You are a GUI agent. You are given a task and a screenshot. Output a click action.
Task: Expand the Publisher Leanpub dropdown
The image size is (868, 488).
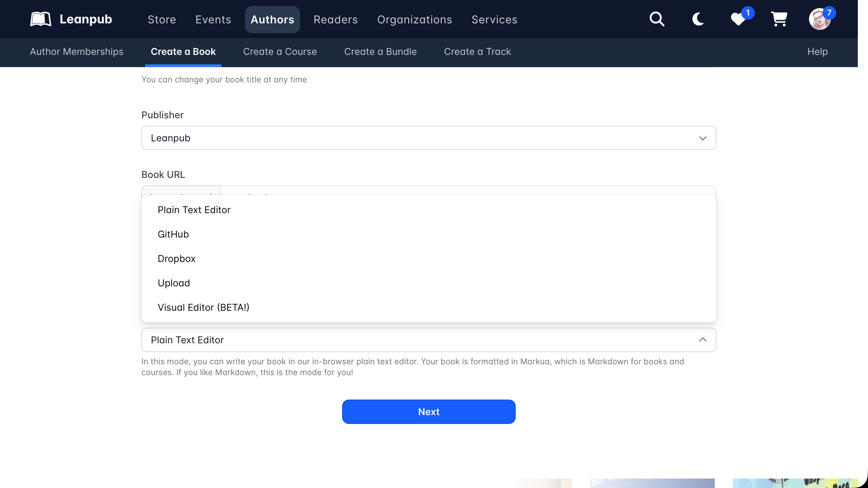coord(429,138)
